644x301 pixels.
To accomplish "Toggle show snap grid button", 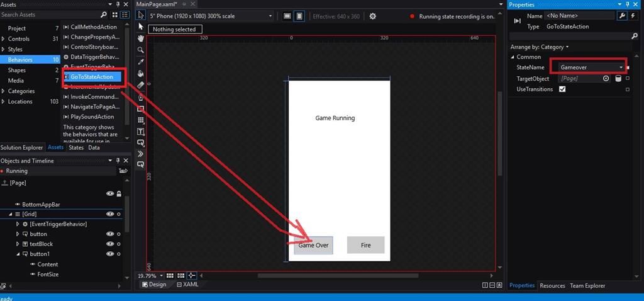I will pos(170,276).
